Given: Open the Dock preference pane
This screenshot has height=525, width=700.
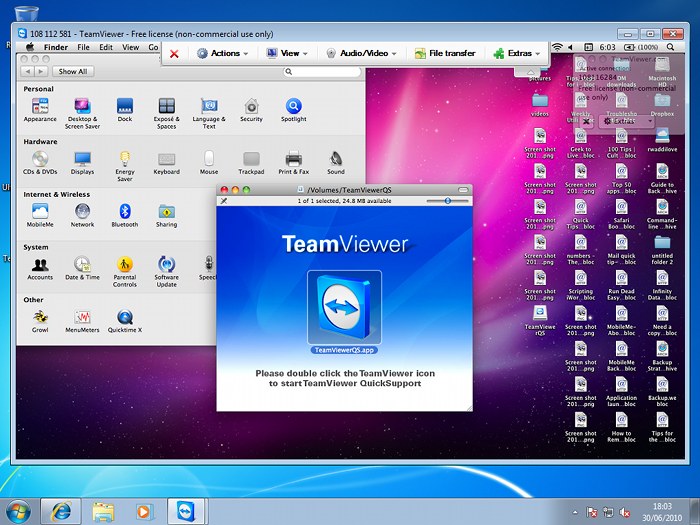Looking at the screenshot, I should (x=125, y=110).
